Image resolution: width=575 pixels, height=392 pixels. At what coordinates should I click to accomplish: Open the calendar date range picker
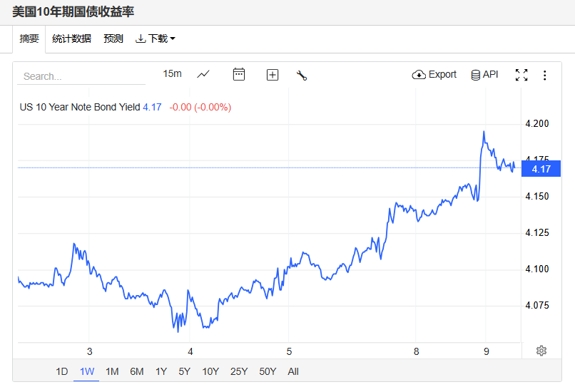point(239,74)
